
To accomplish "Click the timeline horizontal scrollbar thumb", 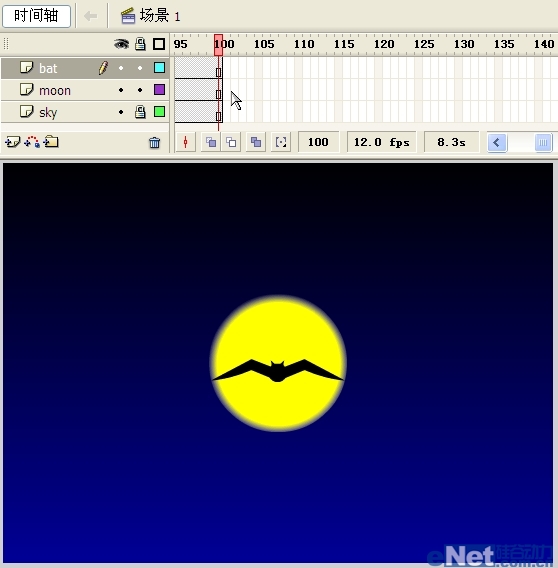I will point(543,142).
